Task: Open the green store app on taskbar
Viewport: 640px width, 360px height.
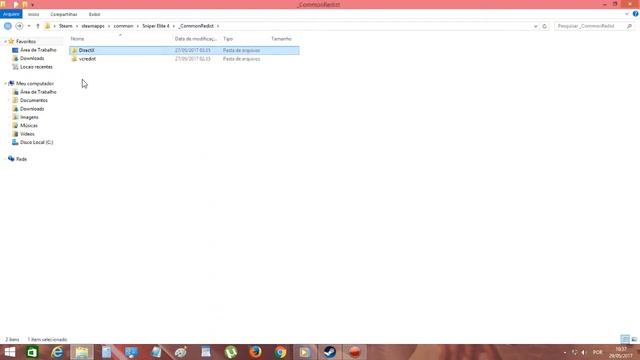Action: point(32,352)
